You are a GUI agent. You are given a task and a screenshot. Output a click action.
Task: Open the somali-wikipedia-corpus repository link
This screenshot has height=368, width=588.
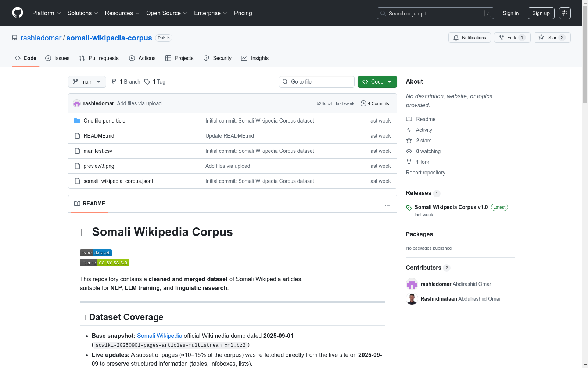click(109, 38)
